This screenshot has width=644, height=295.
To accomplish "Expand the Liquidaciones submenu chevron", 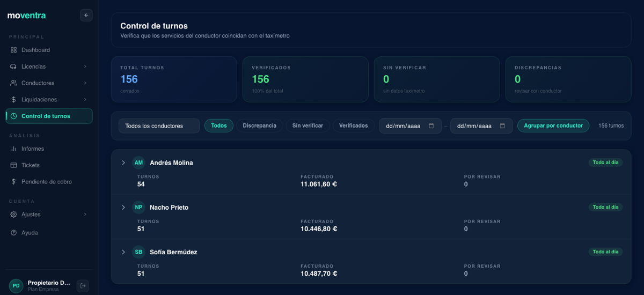I will click(85, 100).
